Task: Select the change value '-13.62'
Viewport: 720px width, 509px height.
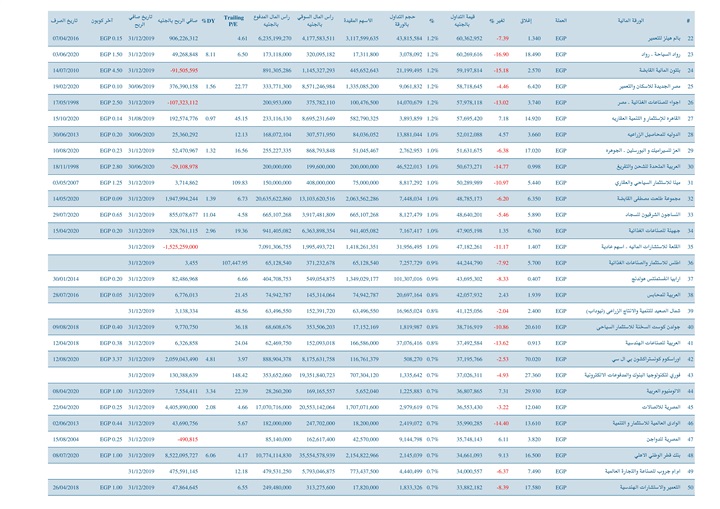Action: (x=501, y=344)
